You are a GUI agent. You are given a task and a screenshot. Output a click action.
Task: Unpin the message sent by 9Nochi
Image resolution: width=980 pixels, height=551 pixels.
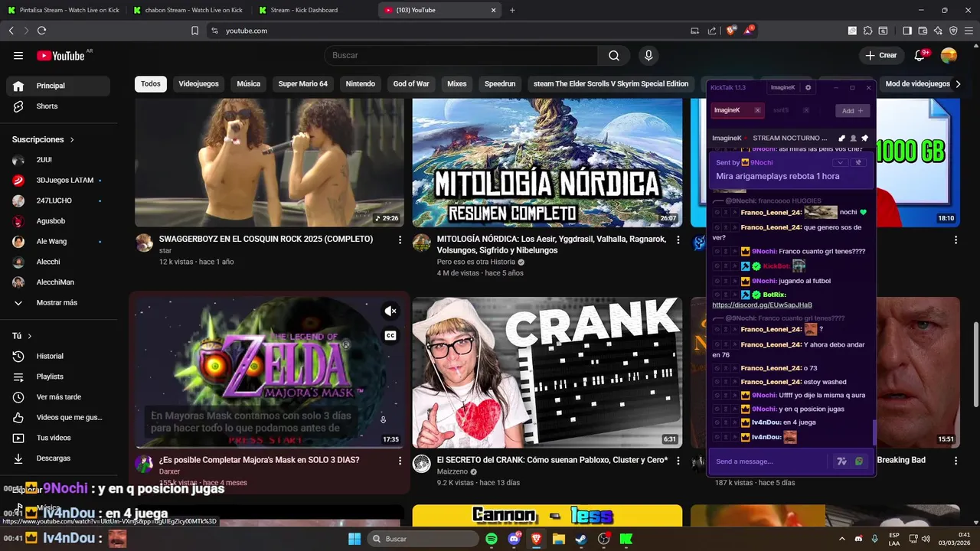(x=858, y=162)
